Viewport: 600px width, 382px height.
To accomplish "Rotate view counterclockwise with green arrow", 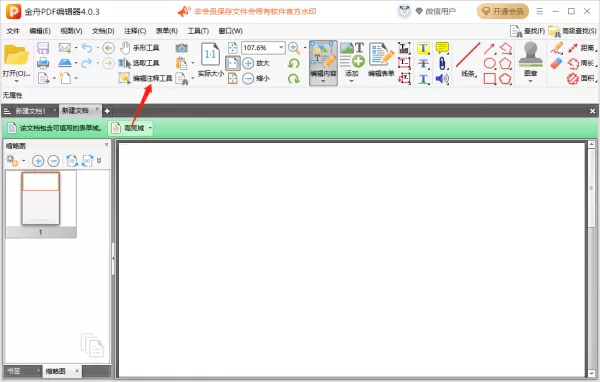I will (x=293, y=63).
